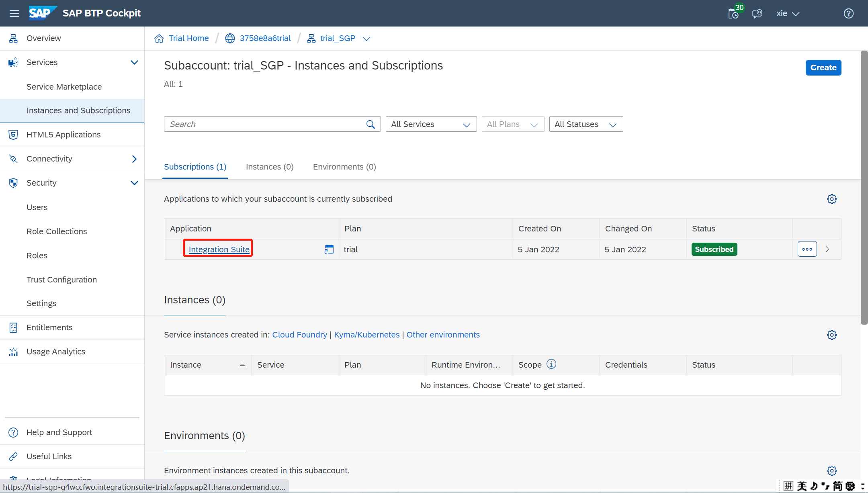Open the Integration Suite application link
The height and width of the screenshot is (493, 868).
[x=219, y=250]
